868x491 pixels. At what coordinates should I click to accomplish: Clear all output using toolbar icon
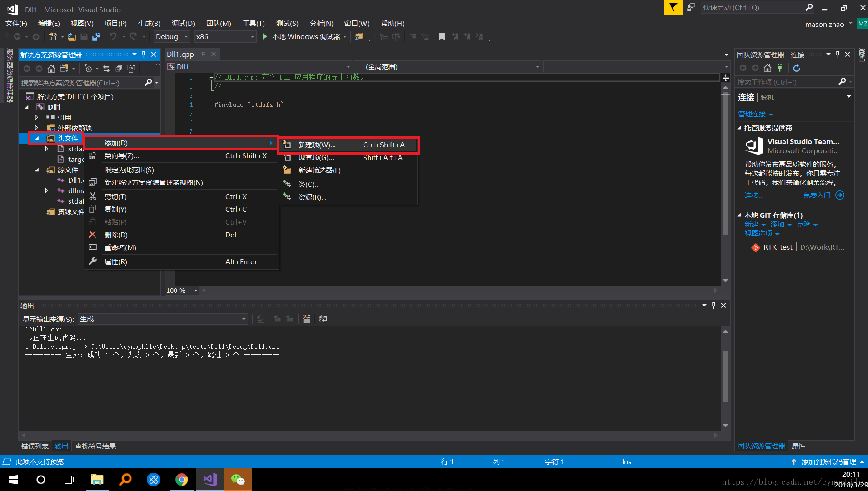(x=307, y=319)
